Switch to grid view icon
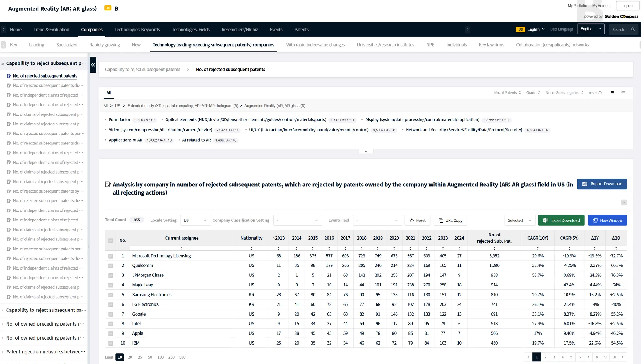Viewport: 641px width, 364px height. point(613,93)
